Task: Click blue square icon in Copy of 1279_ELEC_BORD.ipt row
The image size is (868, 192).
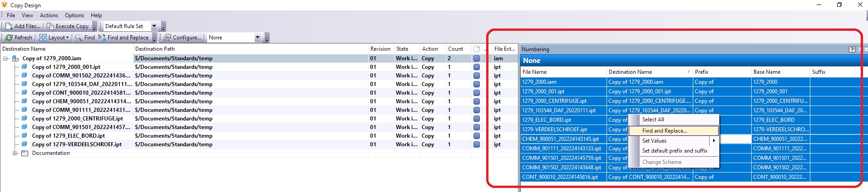Action: (477, 136)
